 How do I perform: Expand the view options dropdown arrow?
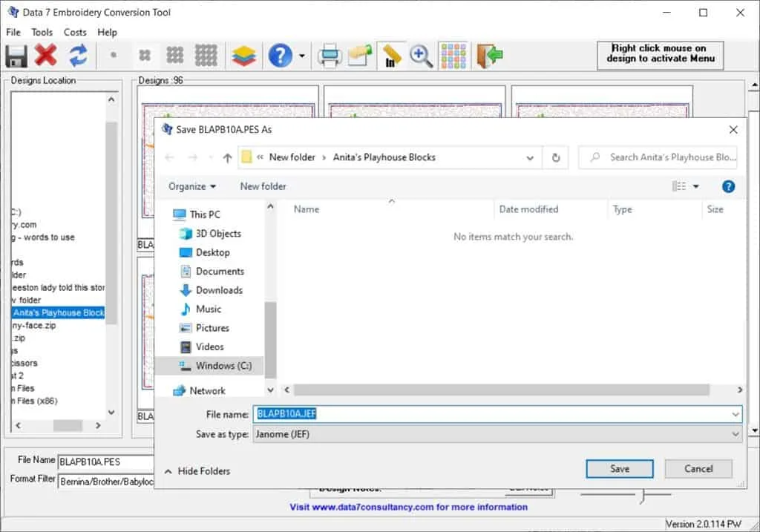(696, 186)
